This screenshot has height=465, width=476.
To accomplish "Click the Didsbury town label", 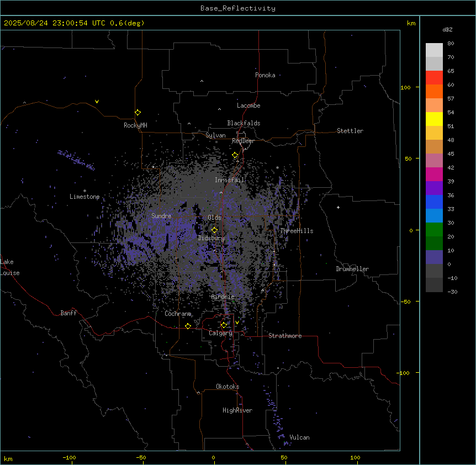I will coord(211,238).
